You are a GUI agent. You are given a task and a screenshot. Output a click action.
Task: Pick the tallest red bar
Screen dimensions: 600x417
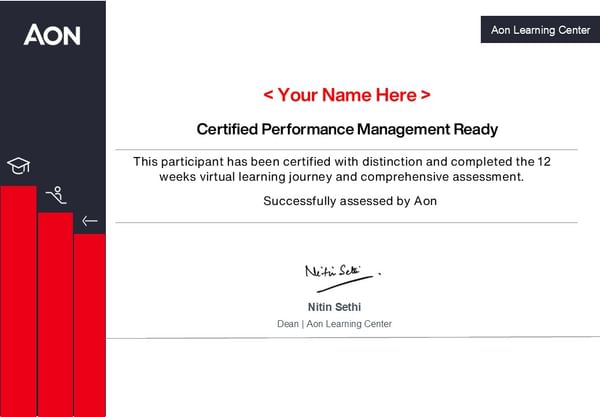pyautogui.click(x=18, y=300)
